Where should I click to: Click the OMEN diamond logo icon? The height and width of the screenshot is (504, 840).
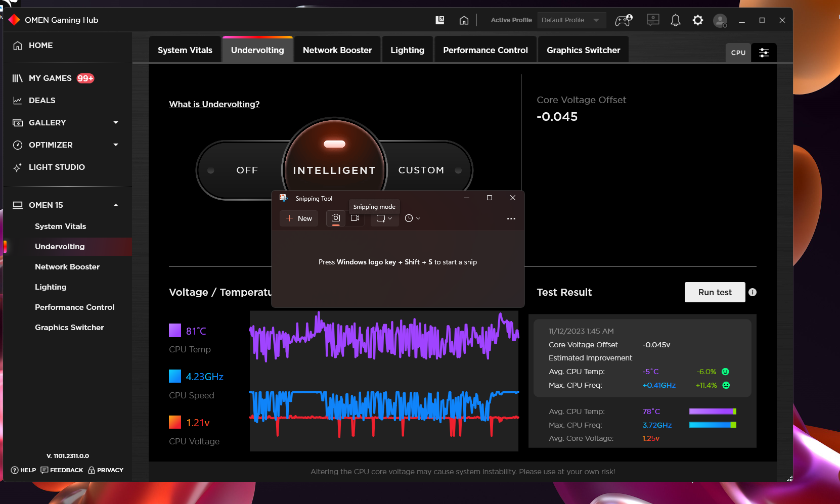coord(14,20)
